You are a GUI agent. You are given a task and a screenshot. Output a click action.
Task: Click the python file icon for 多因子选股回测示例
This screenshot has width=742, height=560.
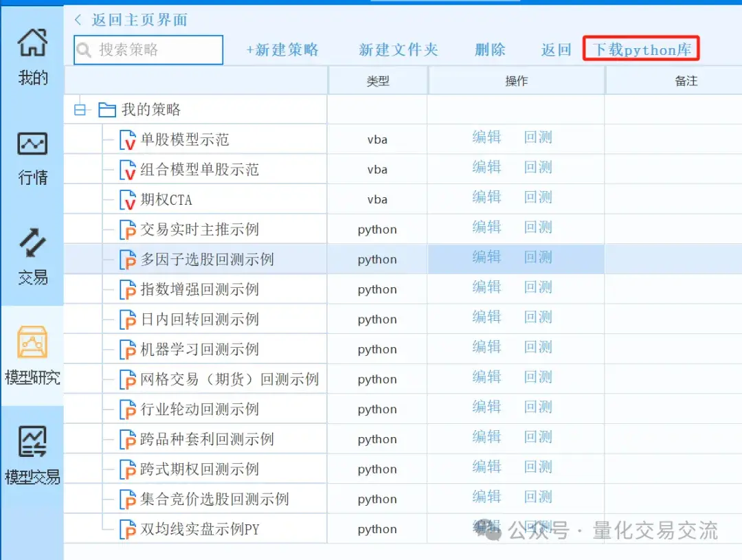click(x=128, y=260)
